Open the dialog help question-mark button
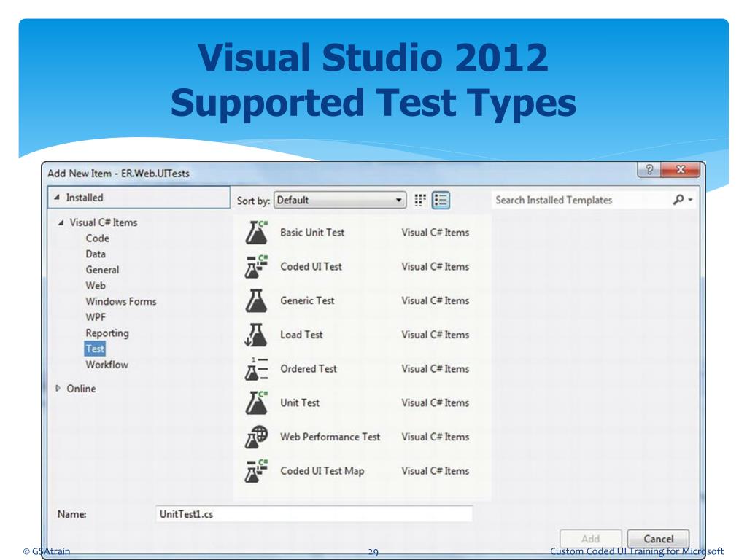The height and width of the screenshot is (560, 747). point(649,169)
